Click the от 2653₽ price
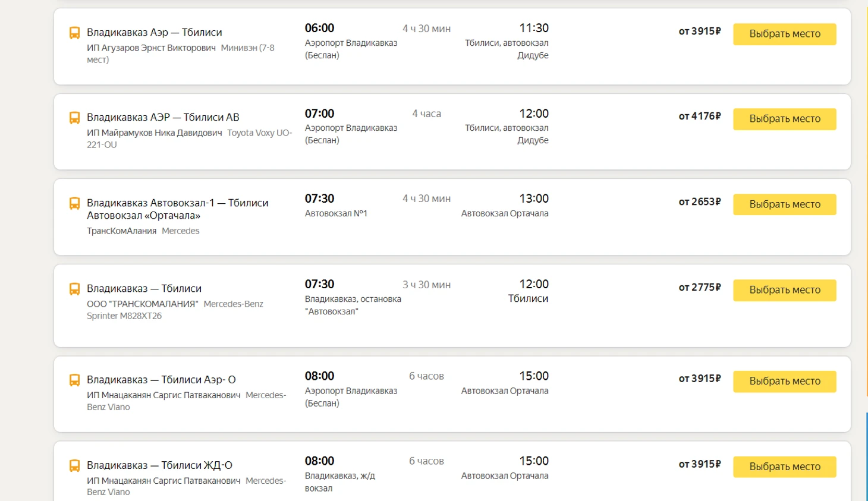Image resolution: width=868 pixels, height=501 pixels. [699, 202]
